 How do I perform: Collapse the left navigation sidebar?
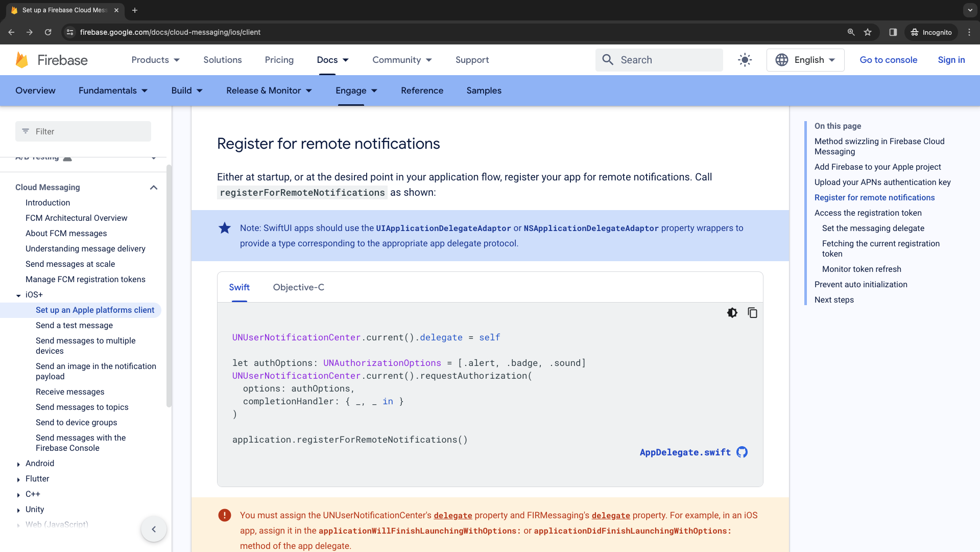click(x=154, y=530)
